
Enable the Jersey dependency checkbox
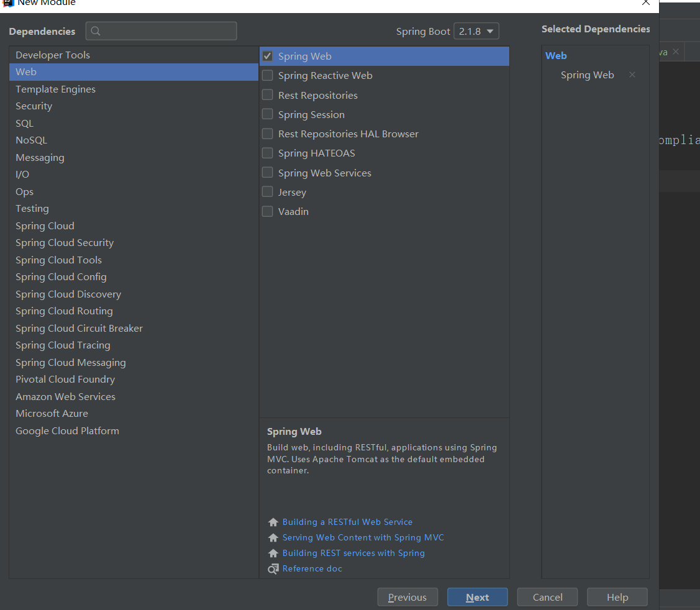pyautogui.click(x=268, y=192)
